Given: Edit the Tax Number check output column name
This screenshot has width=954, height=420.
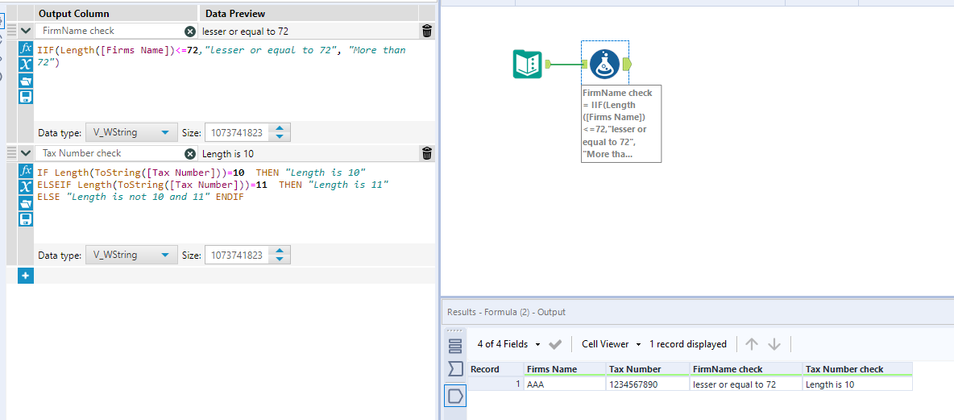Looking at the screenshot, I should coord(110,153).
